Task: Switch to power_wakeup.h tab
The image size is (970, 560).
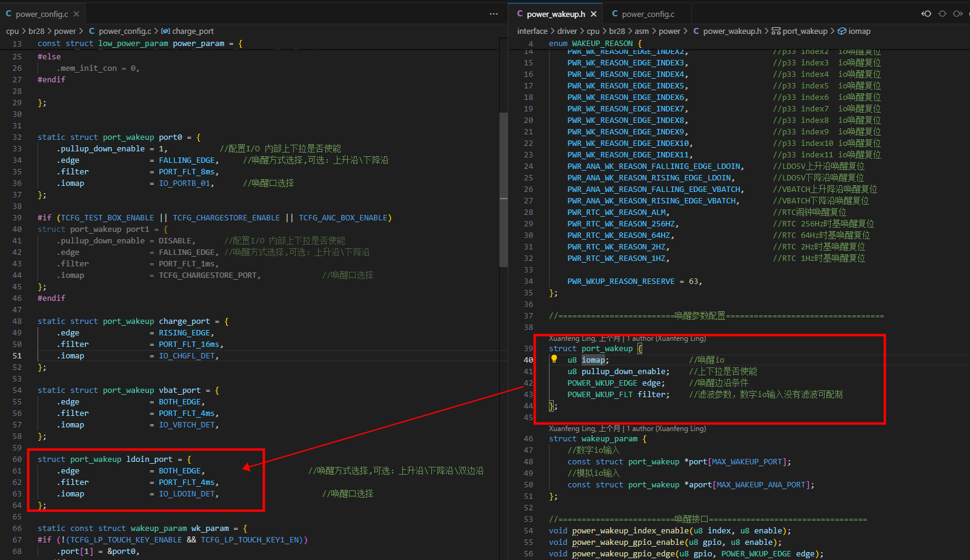Action: click(556, 14)
